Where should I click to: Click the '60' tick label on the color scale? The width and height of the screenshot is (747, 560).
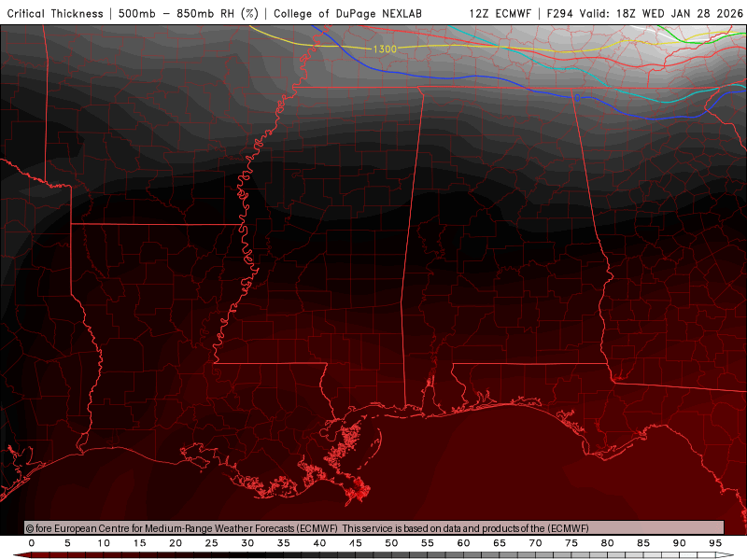coord(463,543)
